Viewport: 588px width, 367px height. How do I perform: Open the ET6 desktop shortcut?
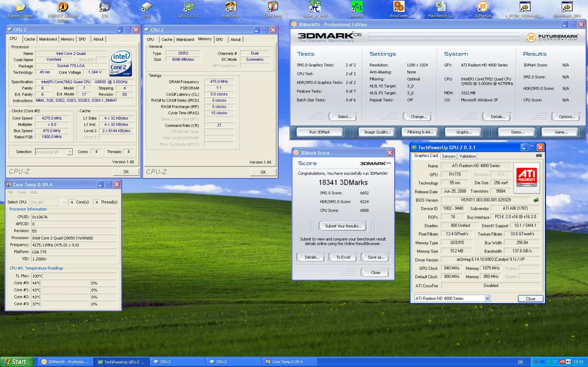tap(105, 9)
